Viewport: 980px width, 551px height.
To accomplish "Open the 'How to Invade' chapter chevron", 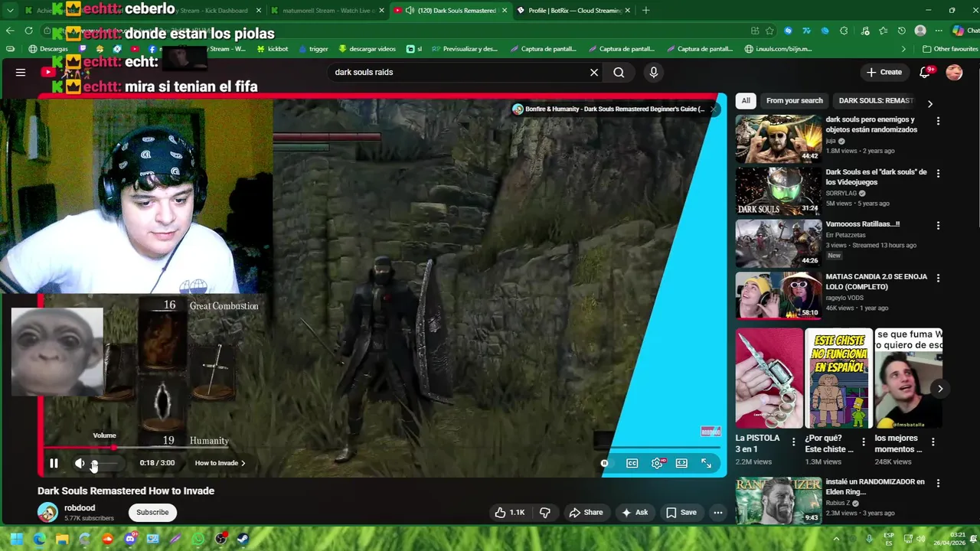I will coord(243,463).
